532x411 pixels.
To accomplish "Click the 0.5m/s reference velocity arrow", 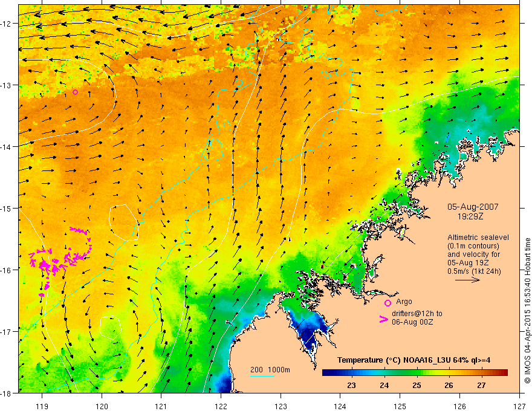I will click(x=467, y=280).
